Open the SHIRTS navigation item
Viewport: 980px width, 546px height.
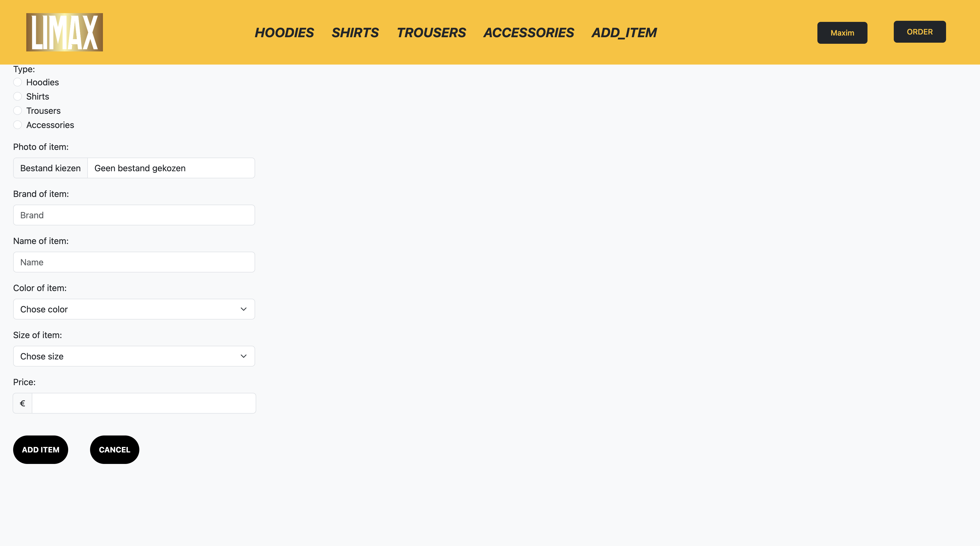(355, 33)
